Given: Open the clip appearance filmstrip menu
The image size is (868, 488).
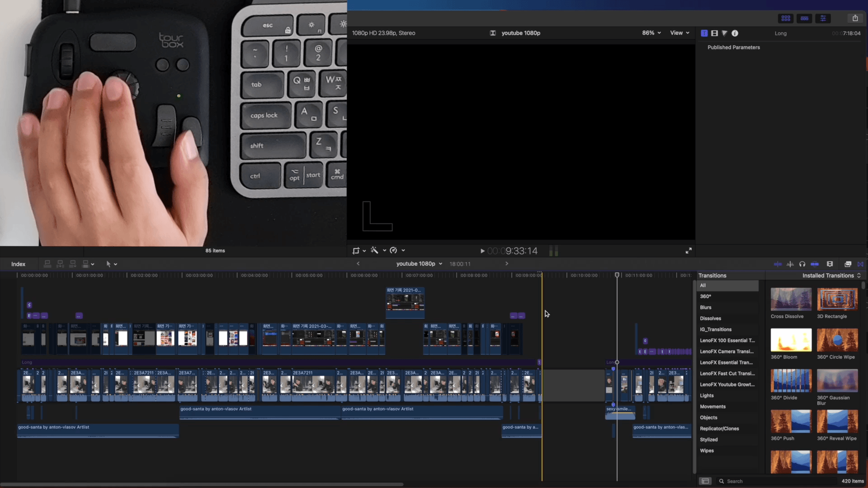Looking at the screenshot, I should (x=830, y=264).
